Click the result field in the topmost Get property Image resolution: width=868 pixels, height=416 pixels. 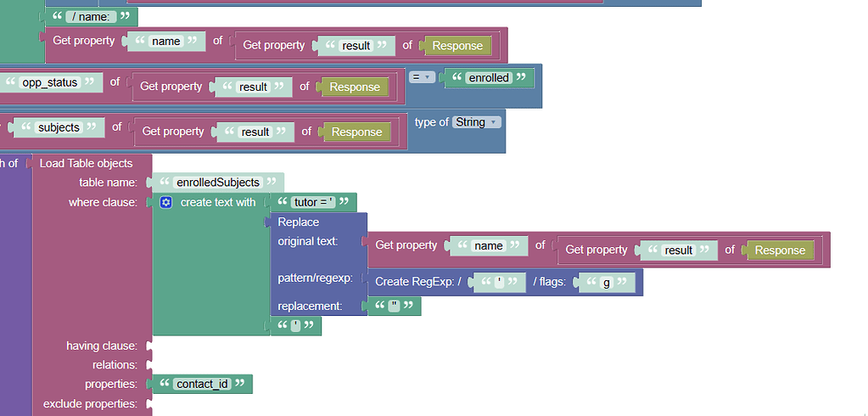(x=356, y=46)
